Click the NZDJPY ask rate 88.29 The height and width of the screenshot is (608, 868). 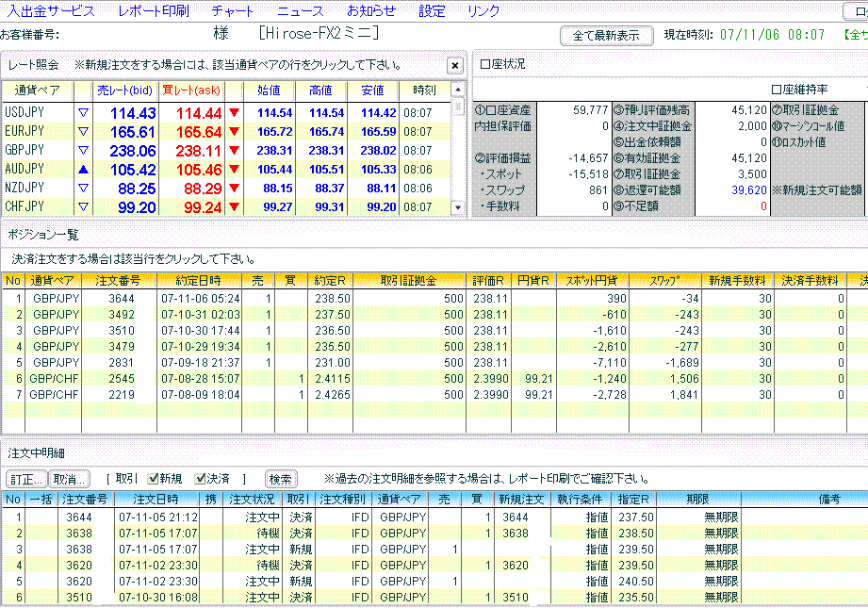[203, 189]
